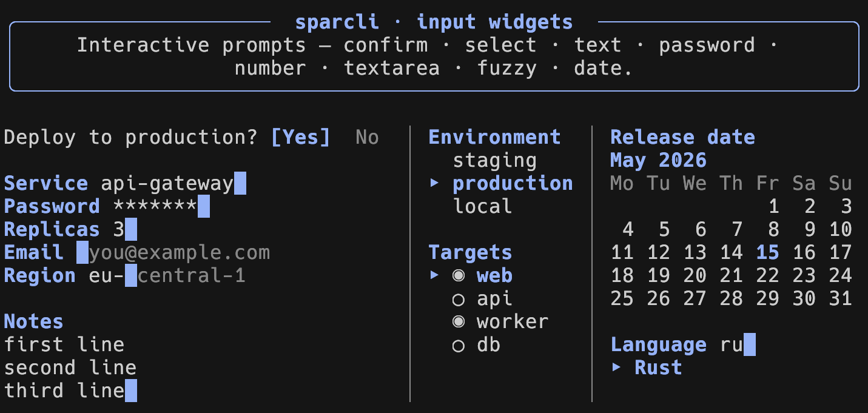The width and height of the screenshot is (868, 413).
Task: Click the May 2026 month header
Action: point(659,161)
